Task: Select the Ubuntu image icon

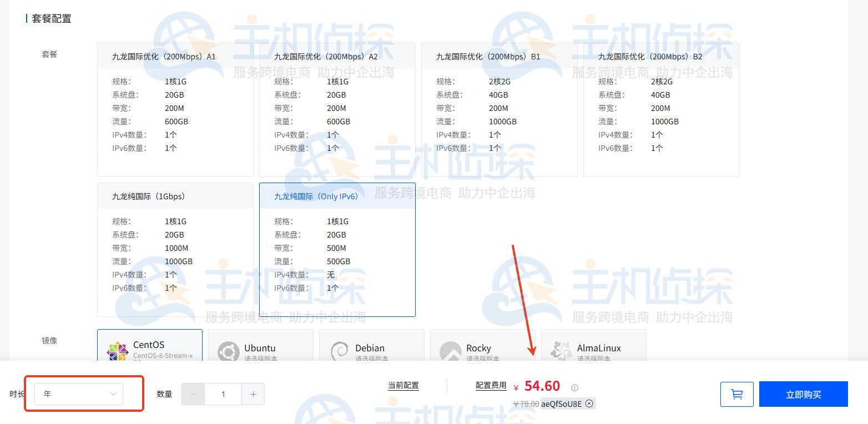Action: 228,351
